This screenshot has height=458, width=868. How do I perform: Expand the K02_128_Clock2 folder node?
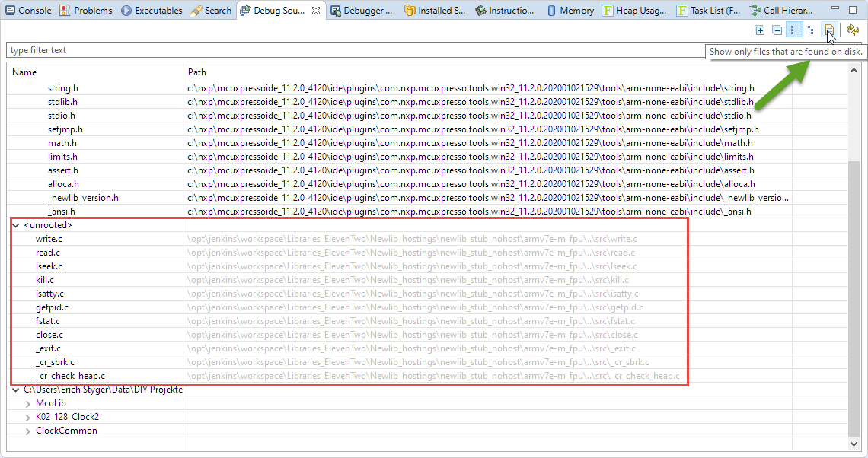click(x=28, y=417)
